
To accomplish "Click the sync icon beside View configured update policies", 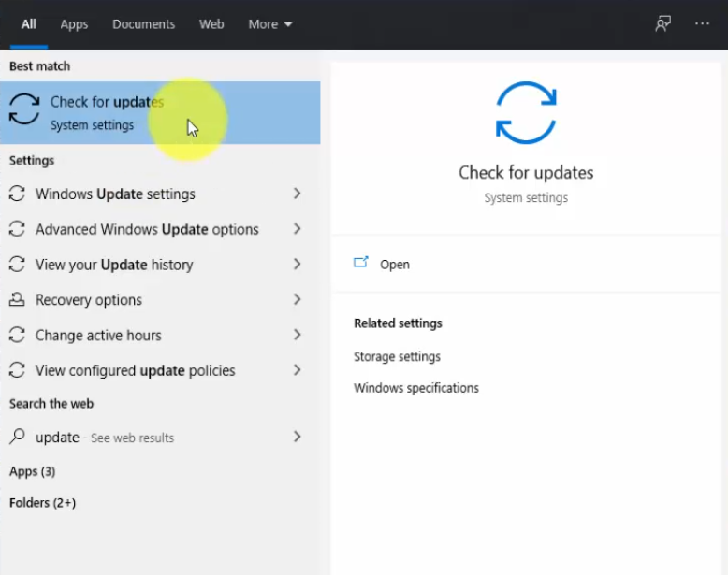I will [17, 370].
